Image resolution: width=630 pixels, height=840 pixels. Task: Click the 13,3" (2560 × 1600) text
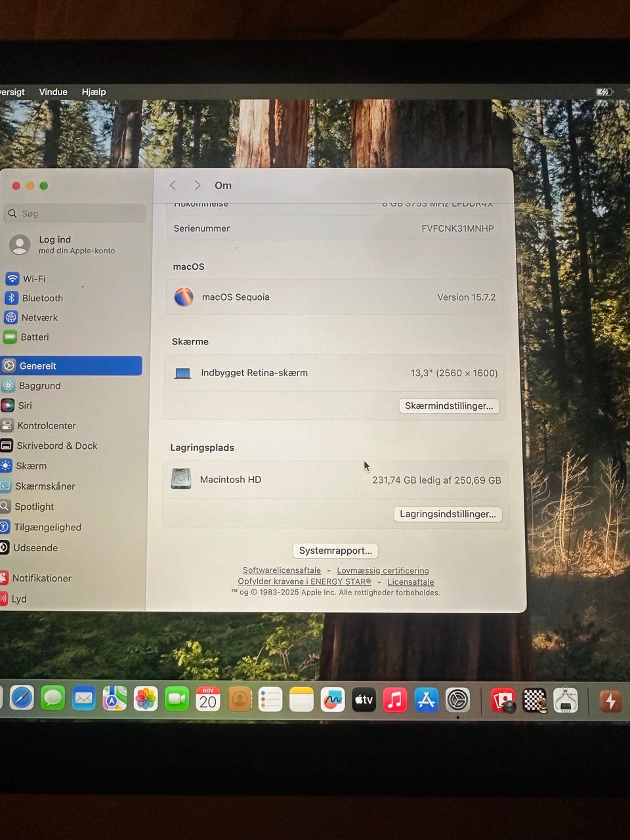click(454, 373)
